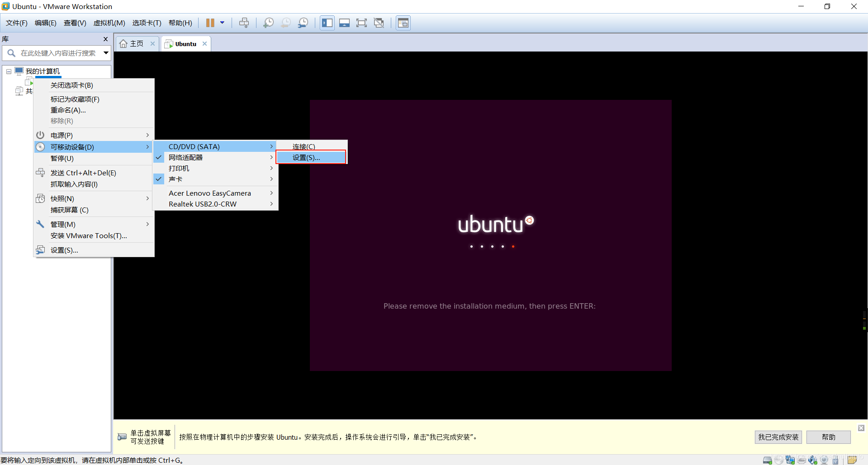
Task: Click inside the Ubuntu VM boot screen
Action: [x=490, y=235]
